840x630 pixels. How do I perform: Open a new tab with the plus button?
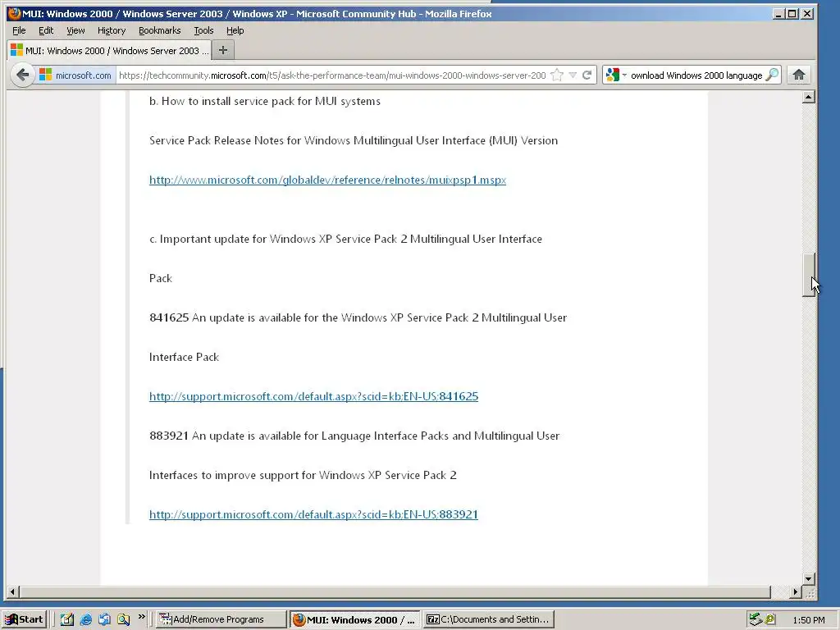pyautogui.click(x=223, y=50)
